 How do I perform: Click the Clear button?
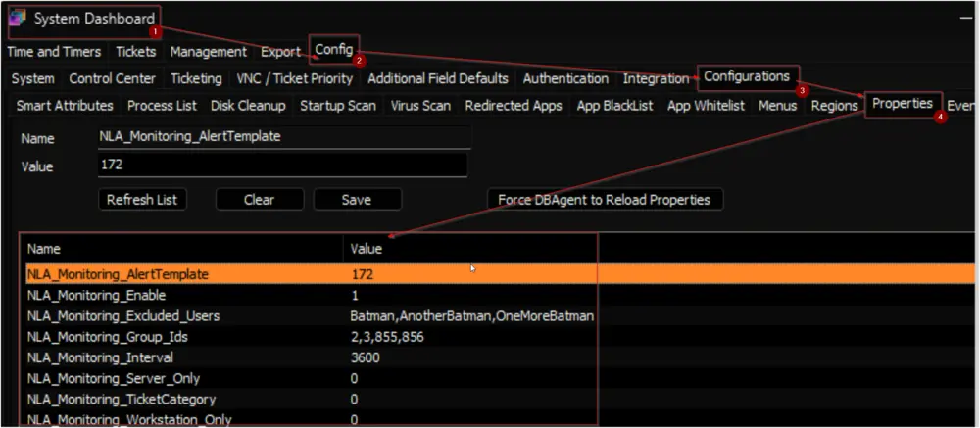[x=260, y=200]
